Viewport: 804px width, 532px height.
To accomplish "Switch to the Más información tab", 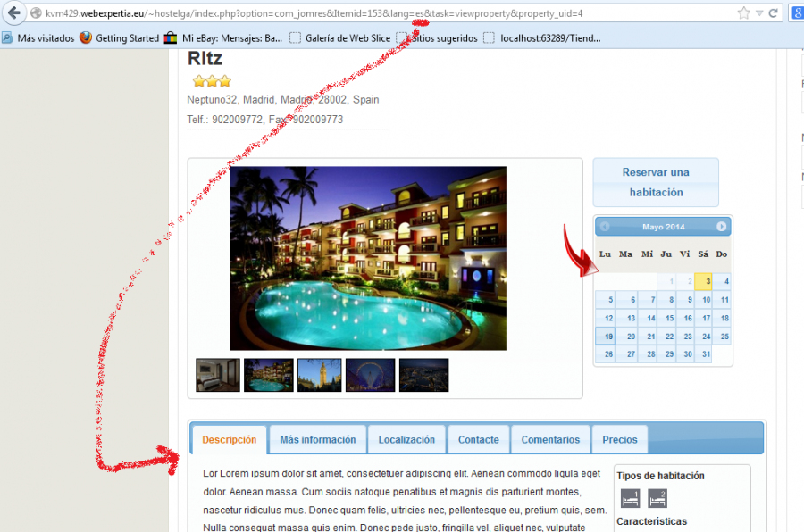I will [x=318, y=440].
